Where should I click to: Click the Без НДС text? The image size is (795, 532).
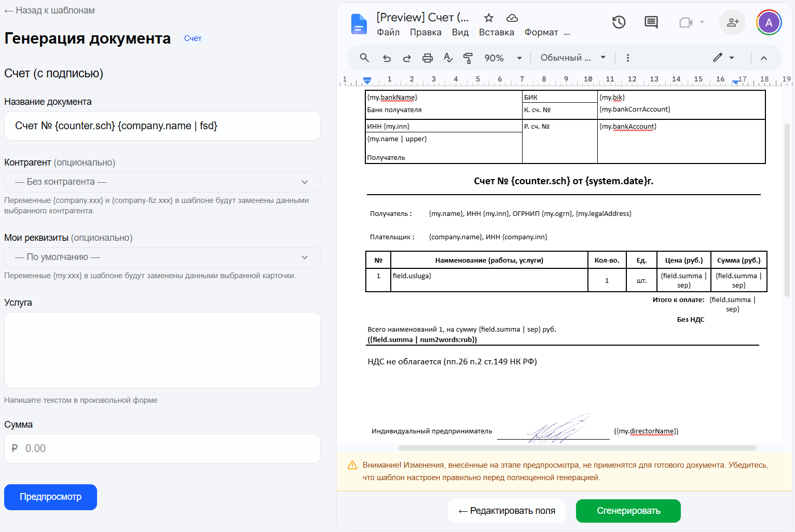tap(691, 320)
